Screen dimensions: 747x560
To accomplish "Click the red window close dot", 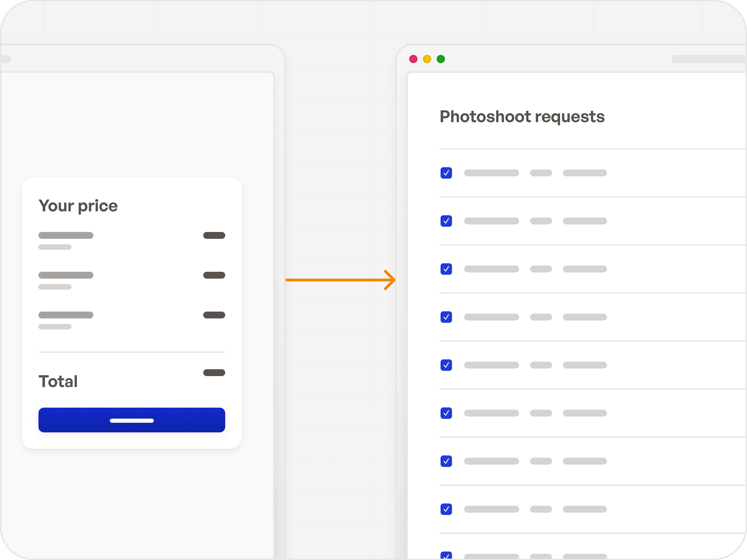I will pos(413,59).
